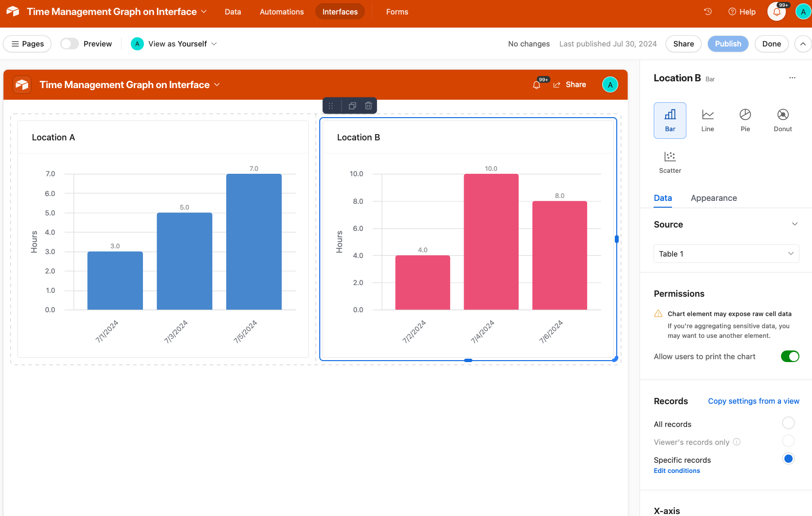Click Copy settings from a view link

tap(753, 401)
